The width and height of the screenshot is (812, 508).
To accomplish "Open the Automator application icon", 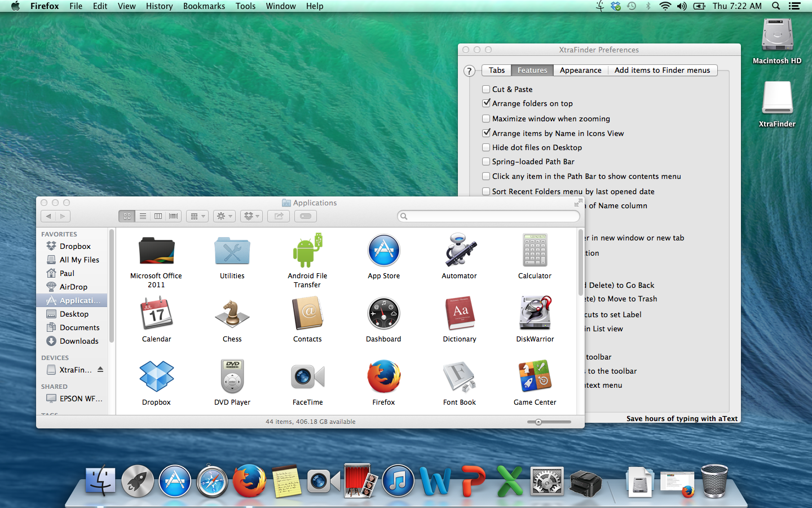I will click(459, 251).
